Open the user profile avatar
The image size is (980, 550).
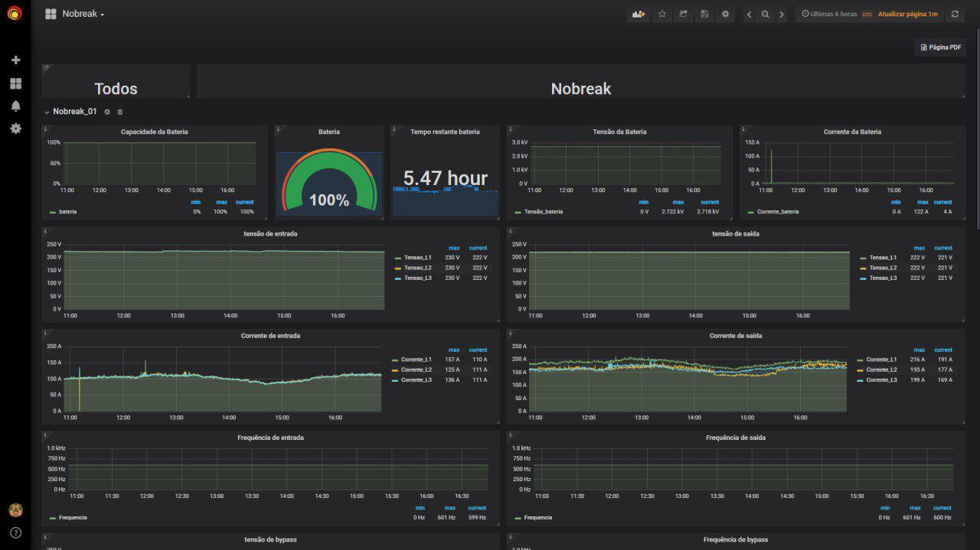pos(15,509)
